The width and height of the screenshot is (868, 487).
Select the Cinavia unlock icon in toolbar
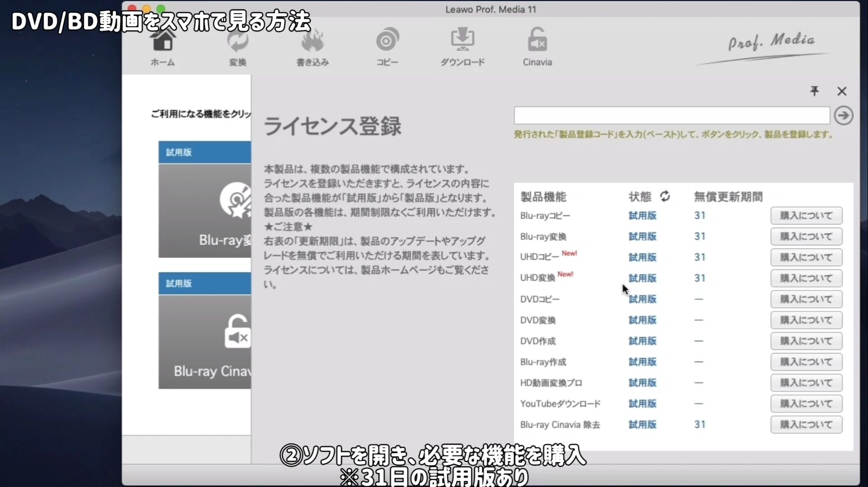tap(537, 48)
